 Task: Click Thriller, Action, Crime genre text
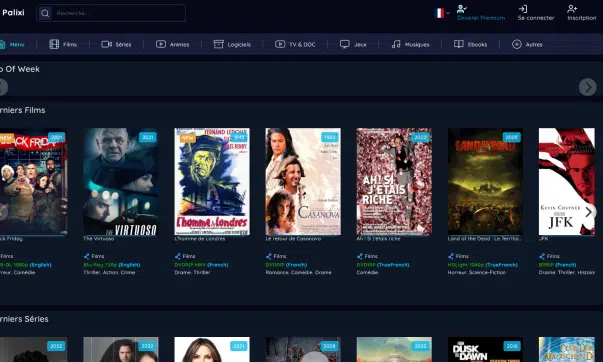click(109, 272)
